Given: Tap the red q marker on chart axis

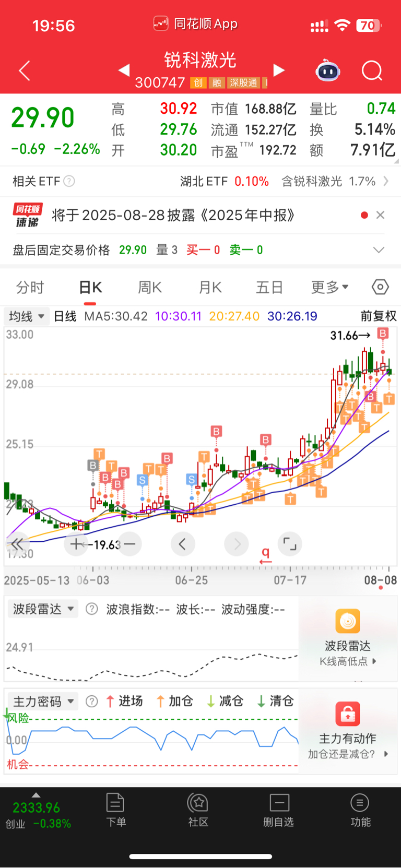Looking at the screenshot, I should point(266,555).
